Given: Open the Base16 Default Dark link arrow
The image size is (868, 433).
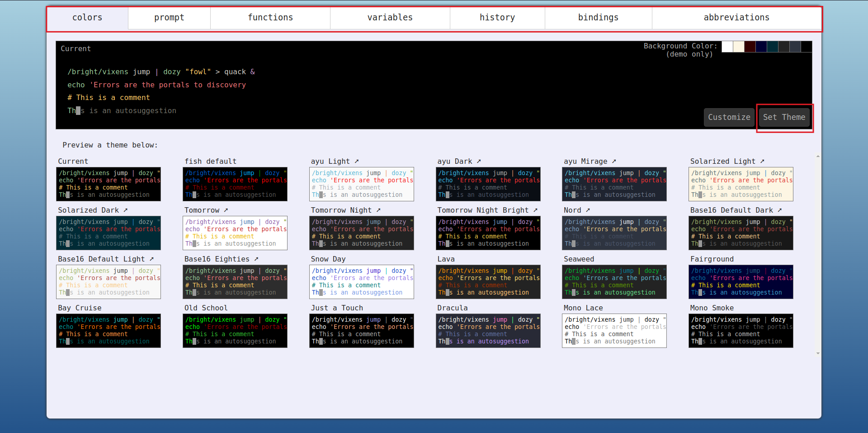Looking at the screenshot, I should 780,210.
